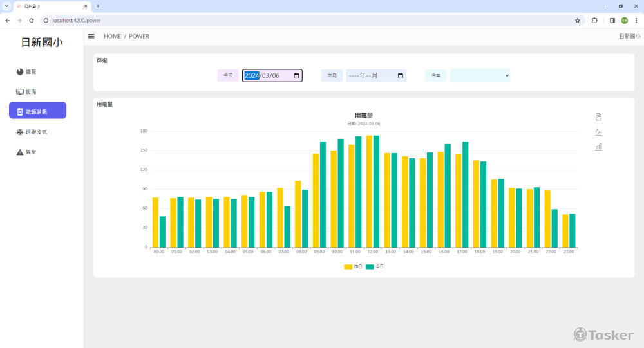Open Chrome three-dot menu
Viewport: 644px width, 348px height.
tap(636, 21)
